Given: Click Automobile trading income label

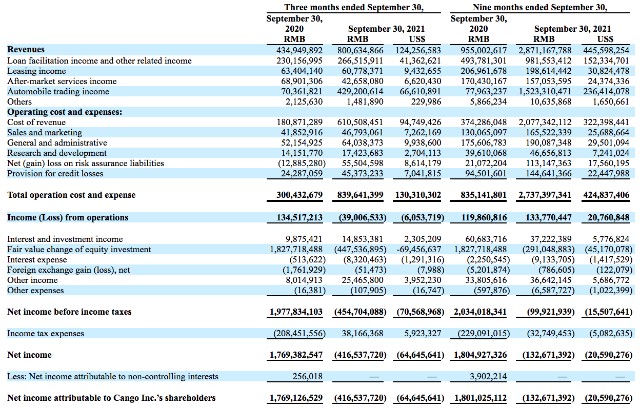Looking at the screenshot, I should 58,91.
